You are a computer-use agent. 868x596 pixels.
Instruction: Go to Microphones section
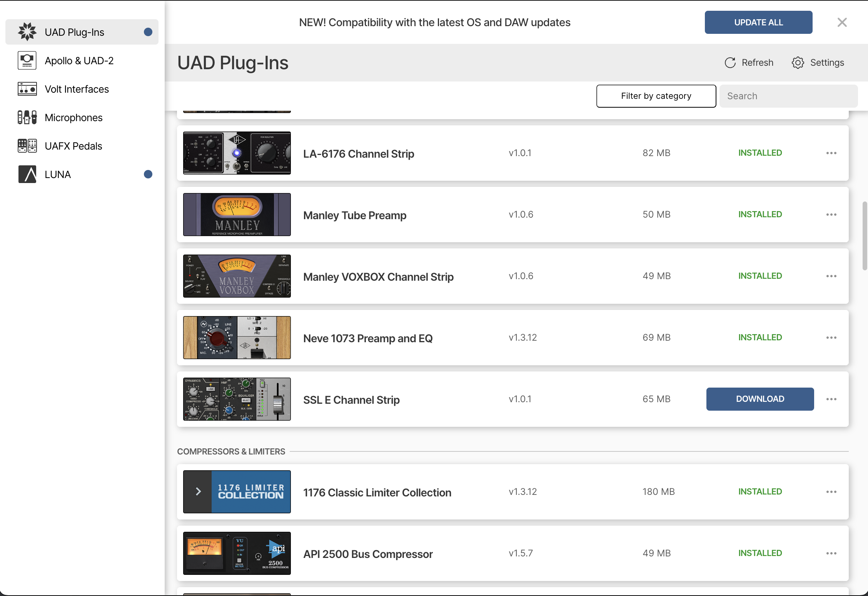coord(82,117)
